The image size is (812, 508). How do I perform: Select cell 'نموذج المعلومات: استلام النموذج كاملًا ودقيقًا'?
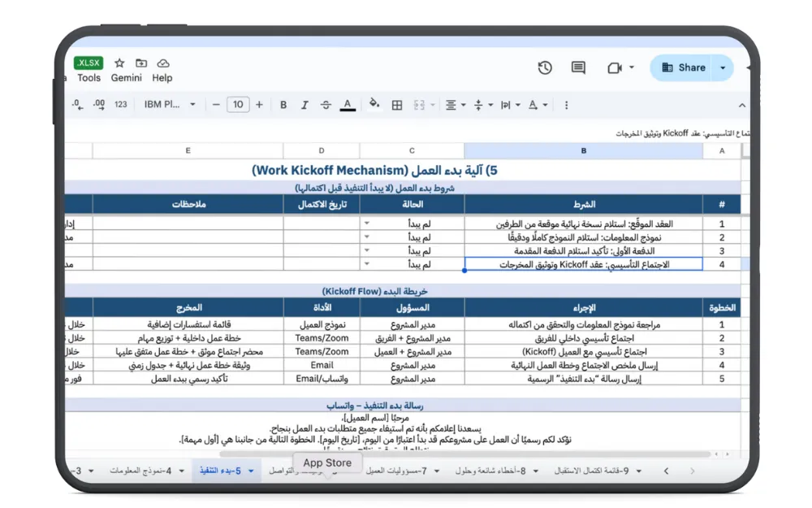[x=584, y=237]
